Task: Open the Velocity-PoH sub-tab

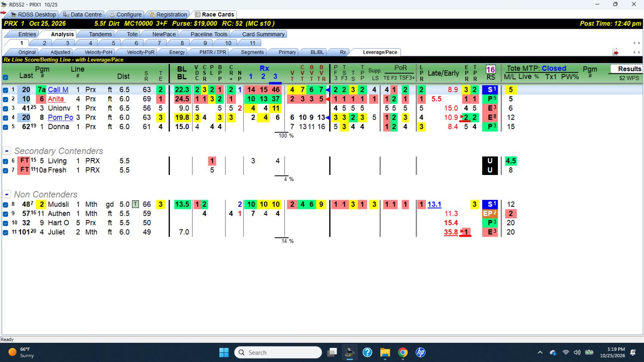Action: pos(98,52)
